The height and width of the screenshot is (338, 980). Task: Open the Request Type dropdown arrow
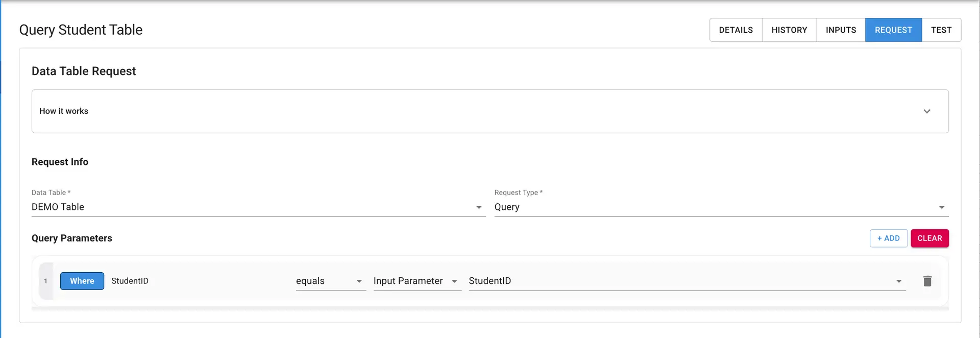tap(942, 207)
